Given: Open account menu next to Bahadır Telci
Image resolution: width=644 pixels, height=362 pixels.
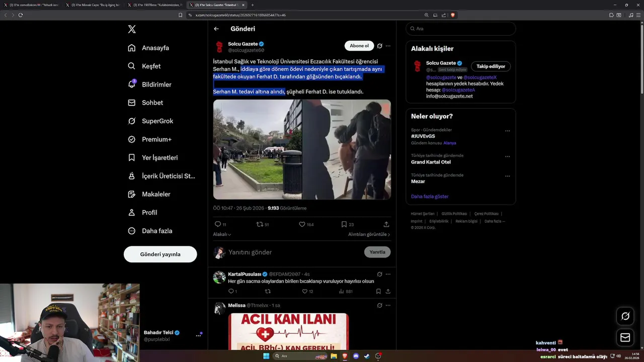Looking at the screenshot, I should (198, 335).
